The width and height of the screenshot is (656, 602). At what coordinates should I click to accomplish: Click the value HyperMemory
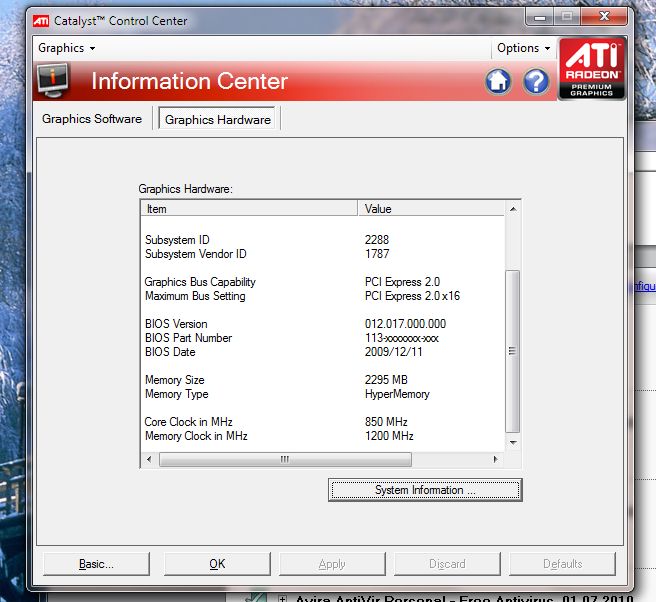(397, 394)
